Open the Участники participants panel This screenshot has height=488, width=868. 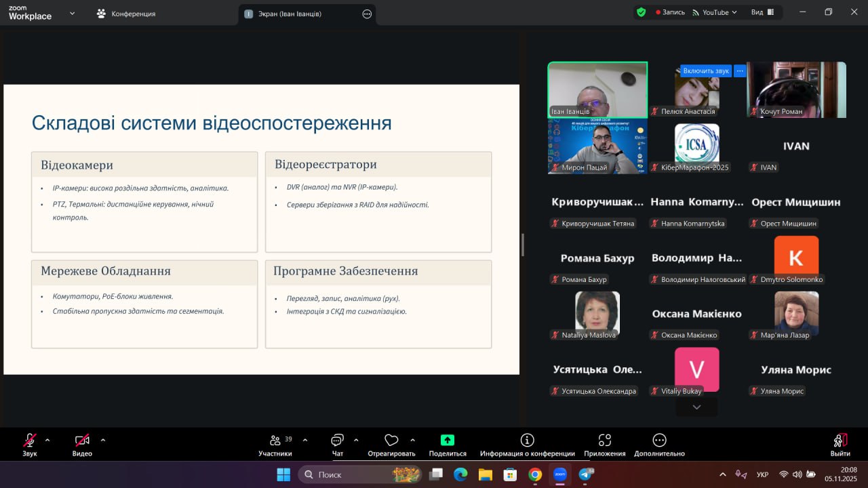275,441
